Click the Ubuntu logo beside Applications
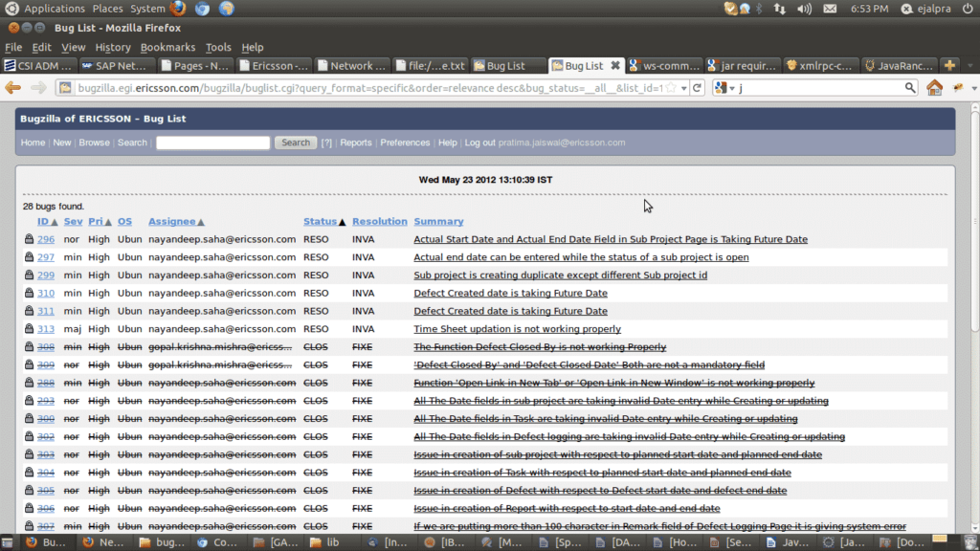Image resolution: width=980 pixels, height=551 pixels. (x=11, y=8)
